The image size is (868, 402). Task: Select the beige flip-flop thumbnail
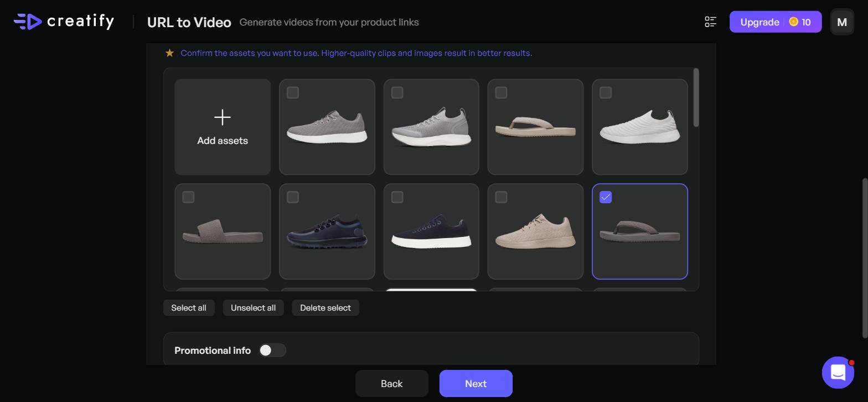click(x=535, y=127)
